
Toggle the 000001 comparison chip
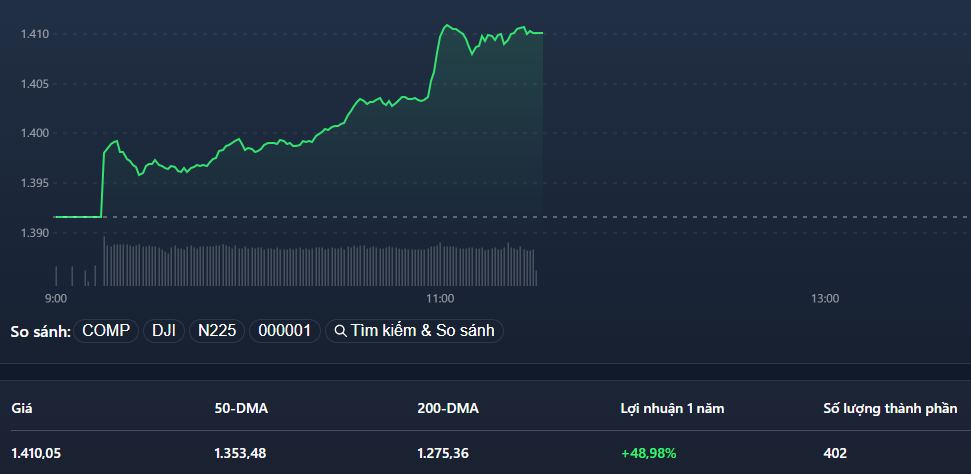[x=285, y=331]
